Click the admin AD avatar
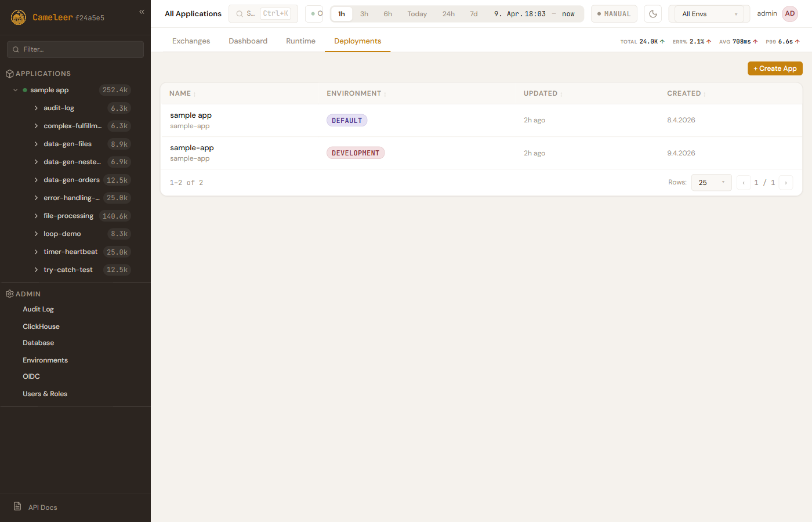Screen dimensions: 812x522 (789, 14)
